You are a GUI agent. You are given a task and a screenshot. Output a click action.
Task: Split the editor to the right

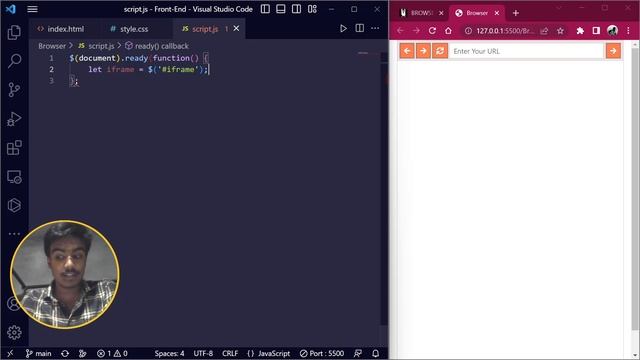click(x=360, y=28)
